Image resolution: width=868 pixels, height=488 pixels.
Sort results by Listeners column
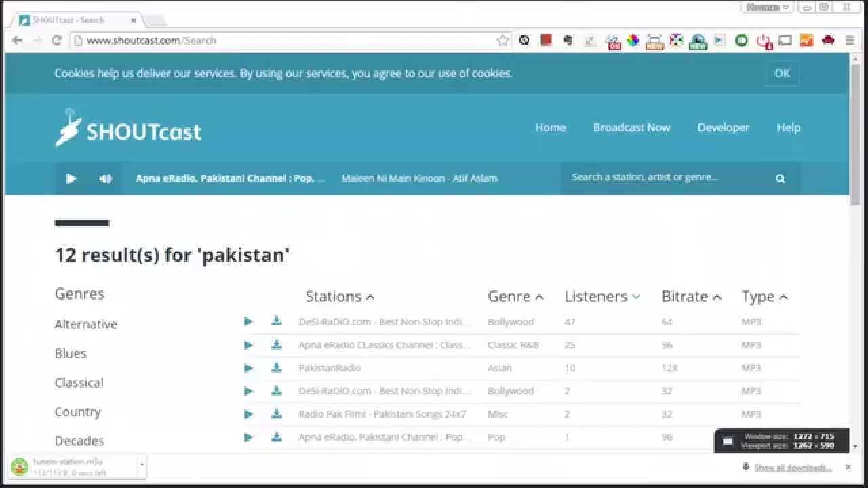coord(602,296)
